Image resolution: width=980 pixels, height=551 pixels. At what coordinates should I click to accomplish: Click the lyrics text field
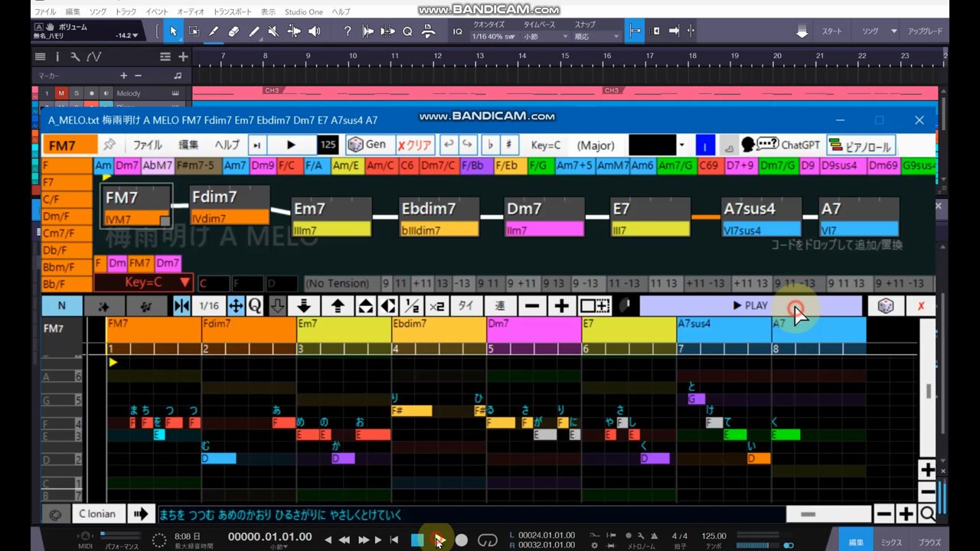coord(472,514)
